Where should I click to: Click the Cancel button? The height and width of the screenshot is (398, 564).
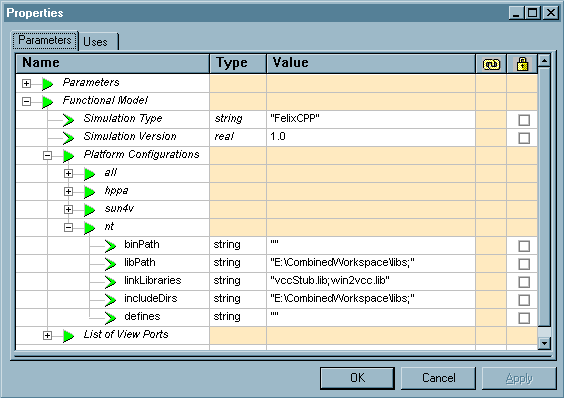(438, 378)
